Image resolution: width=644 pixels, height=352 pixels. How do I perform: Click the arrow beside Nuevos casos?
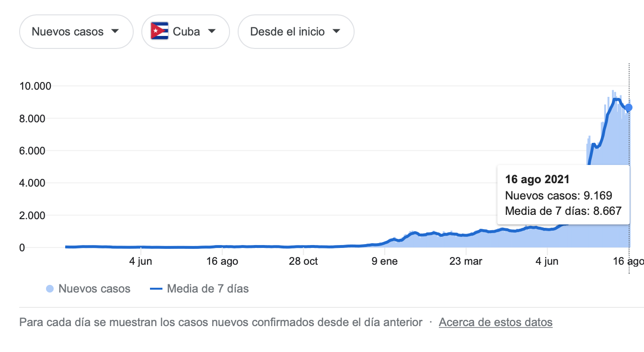click(x=115, y=32)
